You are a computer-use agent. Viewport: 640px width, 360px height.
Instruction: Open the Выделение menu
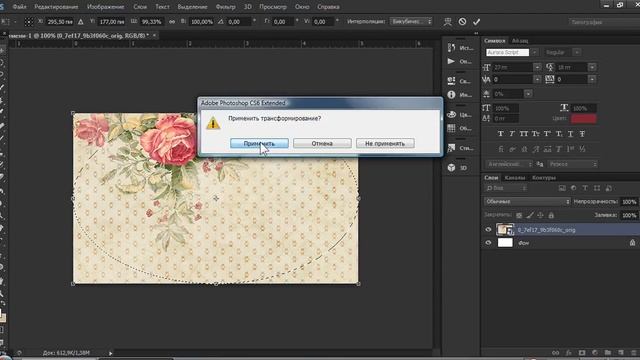pos(192,7)
